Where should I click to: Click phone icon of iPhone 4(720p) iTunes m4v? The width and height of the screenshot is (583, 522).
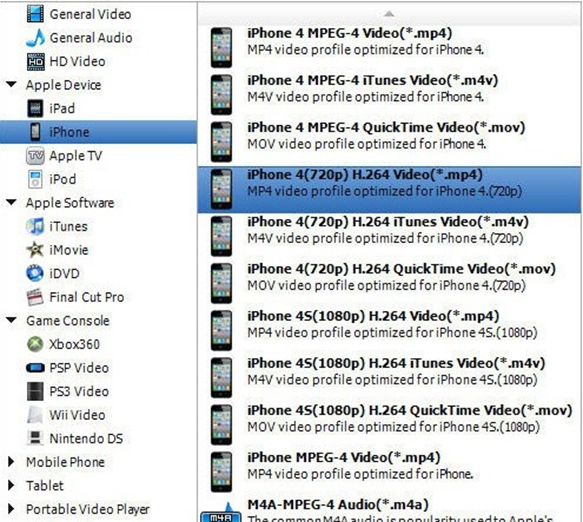tap(221, 236)
